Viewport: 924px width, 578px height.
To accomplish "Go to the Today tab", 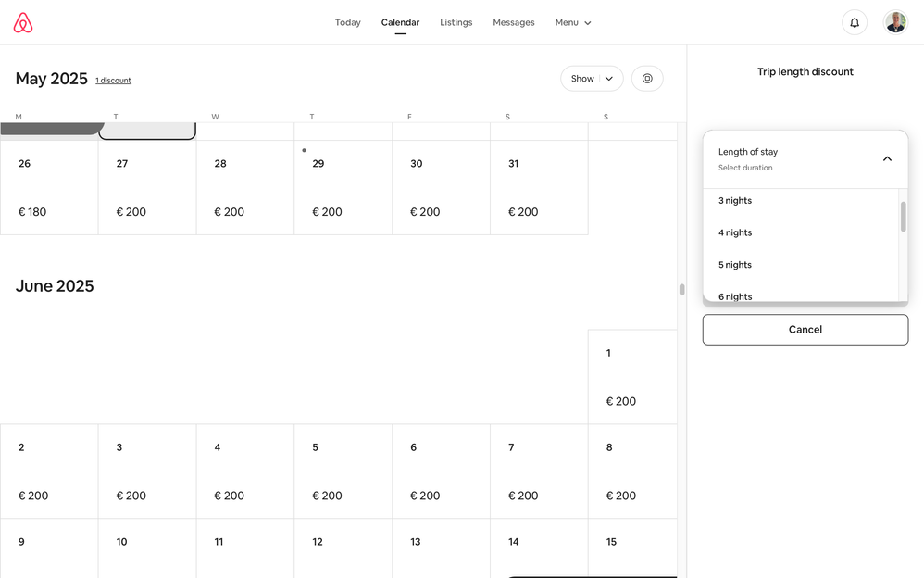I will (348, 22).
